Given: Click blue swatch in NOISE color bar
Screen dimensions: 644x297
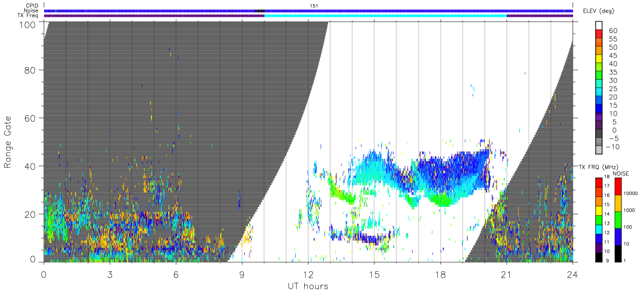Looking at the screenshot, I should coord(618,236).
